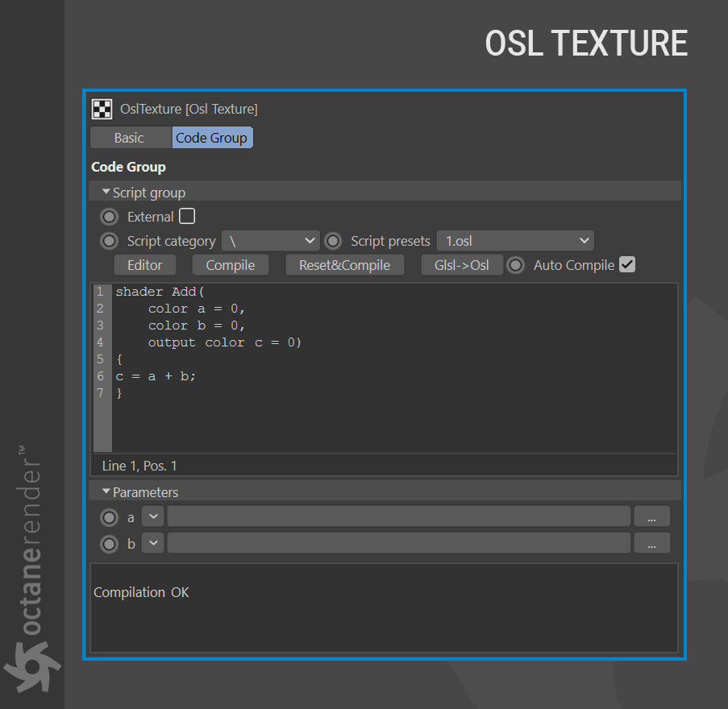Click the OslTexture checkerboard icon
Image resolution: width=728 pixels, height=709 pixels.
(102, 109)
